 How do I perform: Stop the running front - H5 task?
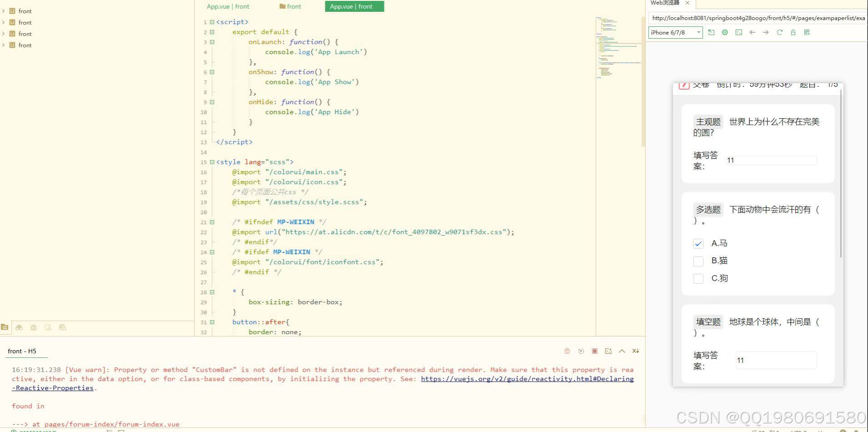(x=595, y=351)
